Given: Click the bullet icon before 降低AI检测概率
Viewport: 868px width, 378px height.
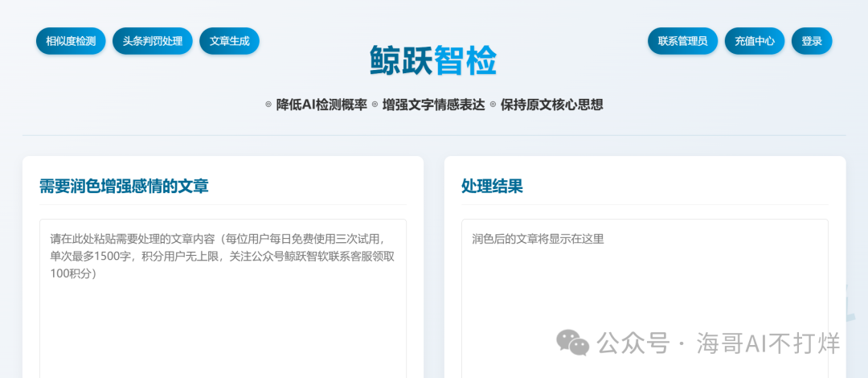Looking at the screenshot, I should [268, 105].
